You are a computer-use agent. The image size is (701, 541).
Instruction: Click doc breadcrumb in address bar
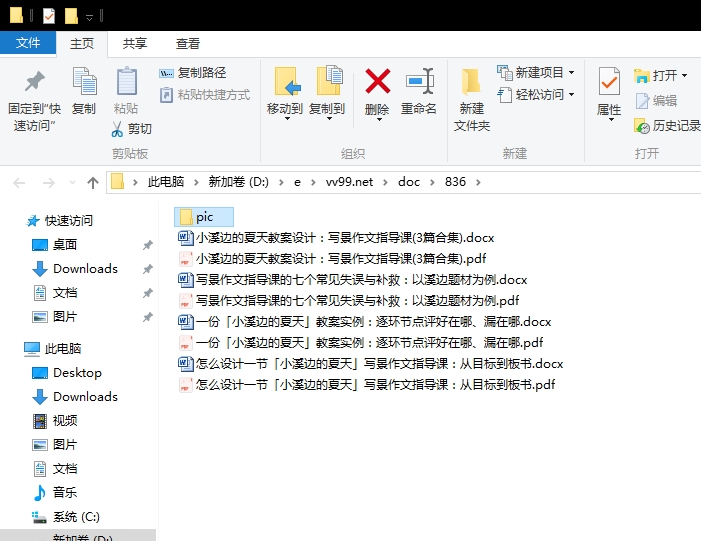(409, 182)
